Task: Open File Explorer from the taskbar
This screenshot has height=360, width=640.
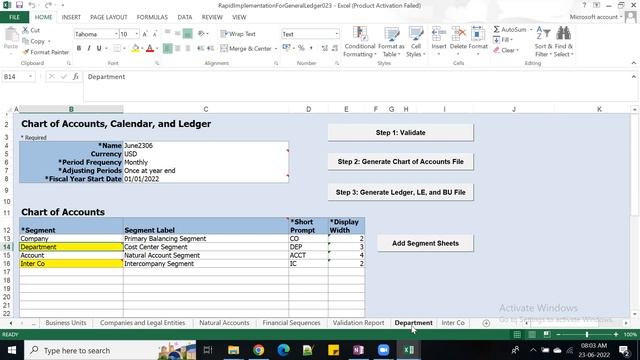Action: [x=233, y=350]
